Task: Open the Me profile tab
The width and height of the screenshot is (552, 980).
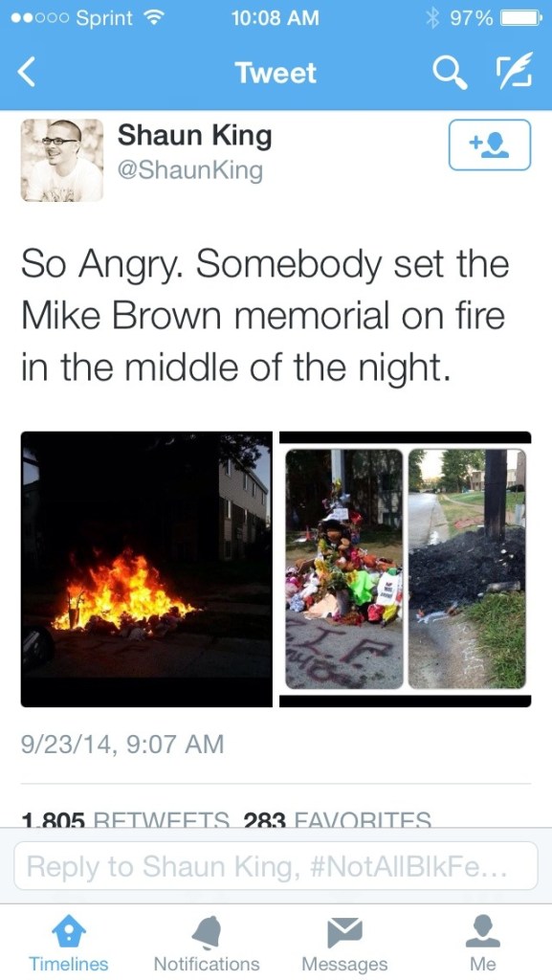Action: (483, 945)
